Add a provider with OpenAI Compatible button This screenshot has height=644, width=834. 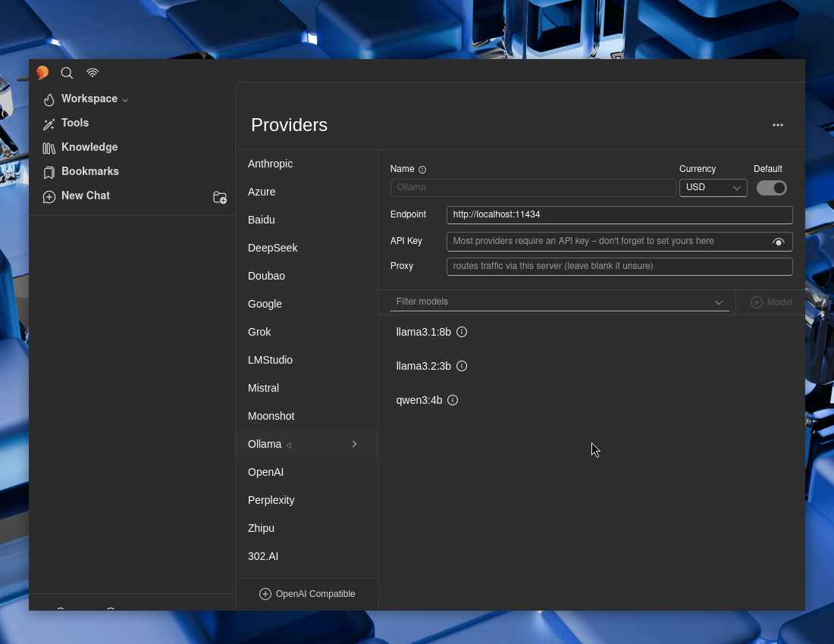pos(306,594)
